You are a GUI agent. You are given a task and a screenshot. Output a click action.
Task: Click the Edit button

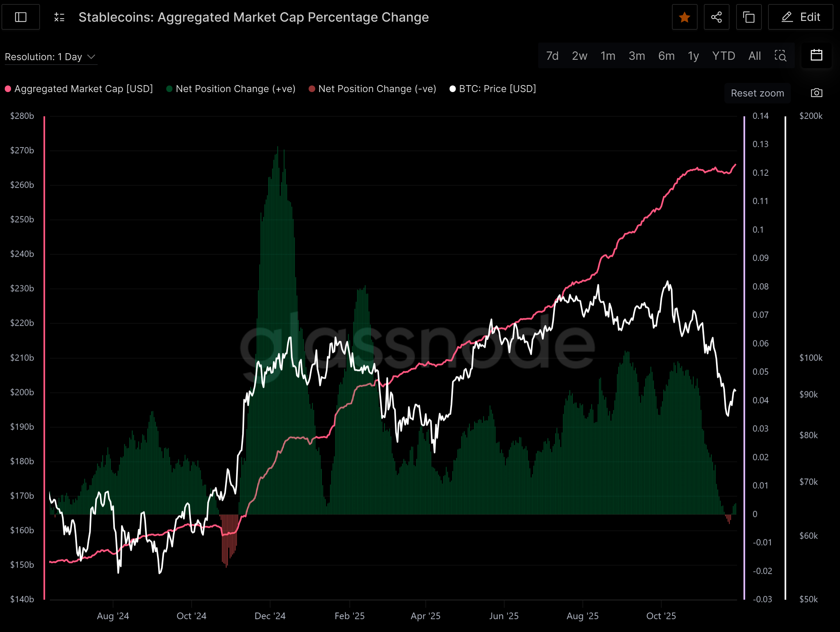[800, 17]
